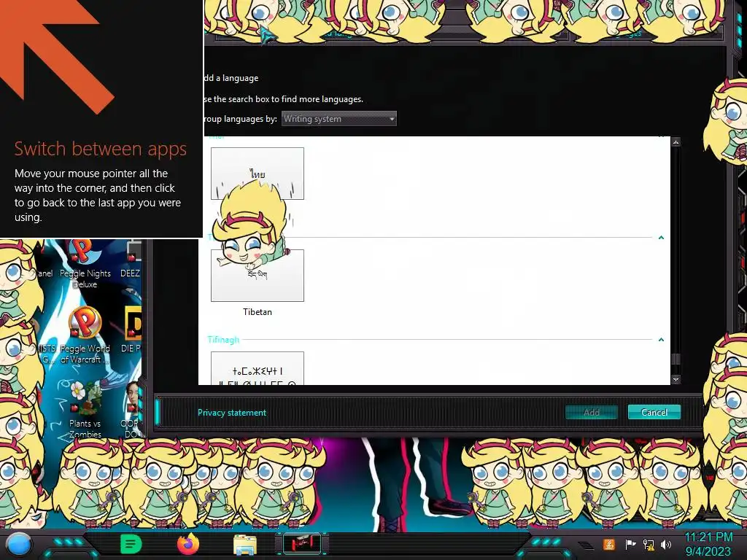Viewport: 747px width, 560px height.
Task: Open Firefox from the taskbar
Action: 187,544
